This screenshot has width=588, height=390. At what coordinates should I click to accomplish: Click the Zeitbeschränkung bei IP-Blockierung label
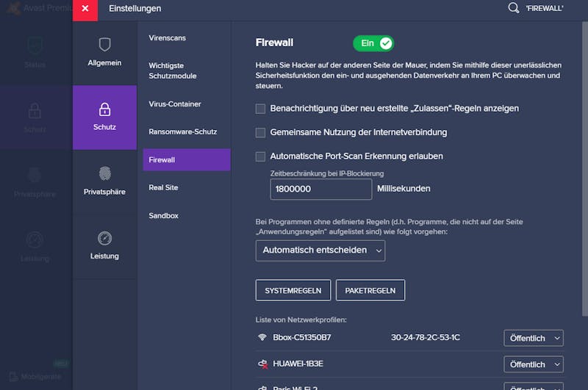click(x=327, y=173)
